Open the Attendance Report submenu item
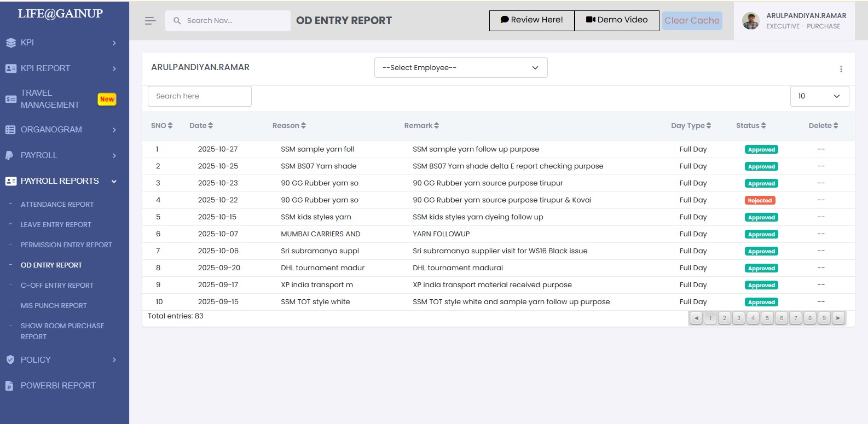The height and width of the screenshot is (424, 868). (x=57, y=205)
